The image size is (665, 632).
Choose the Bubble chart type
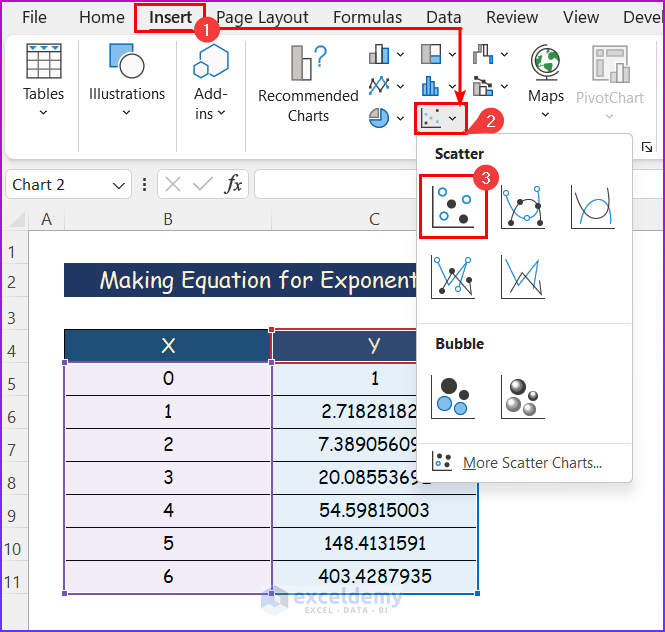pyautogui.click(x=453, y=397)
